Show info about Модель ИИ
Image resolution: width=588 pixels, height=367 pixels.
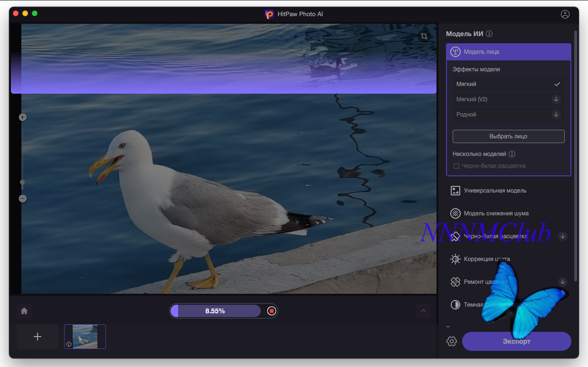[x=489, y=34]
